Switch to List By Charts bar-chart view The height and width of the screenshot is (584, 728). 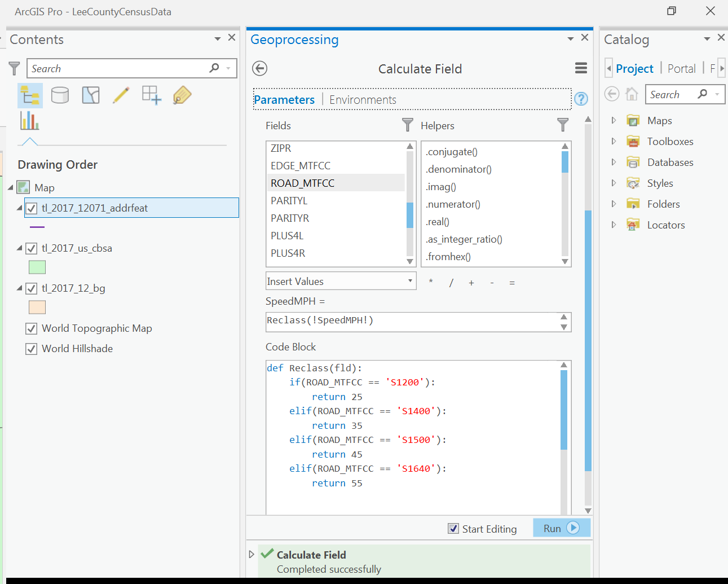tap(28, 121)
